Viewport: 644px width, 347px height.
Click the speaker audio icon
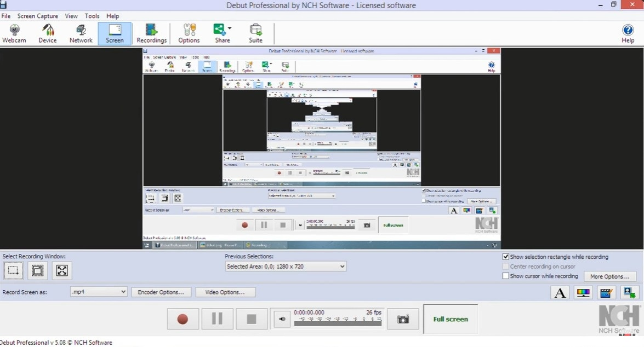tap(282, 319)
